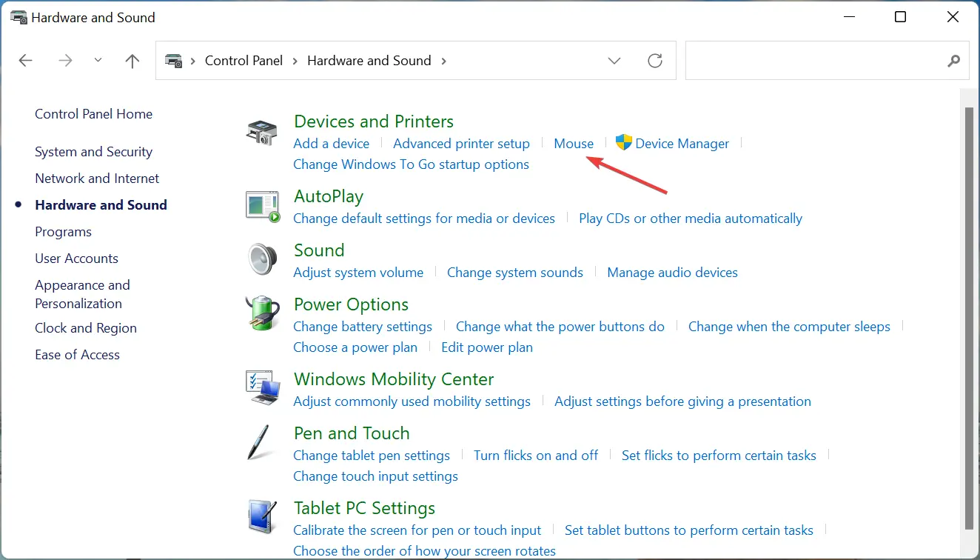Click the Sound speaker icon

coord(263,260)
